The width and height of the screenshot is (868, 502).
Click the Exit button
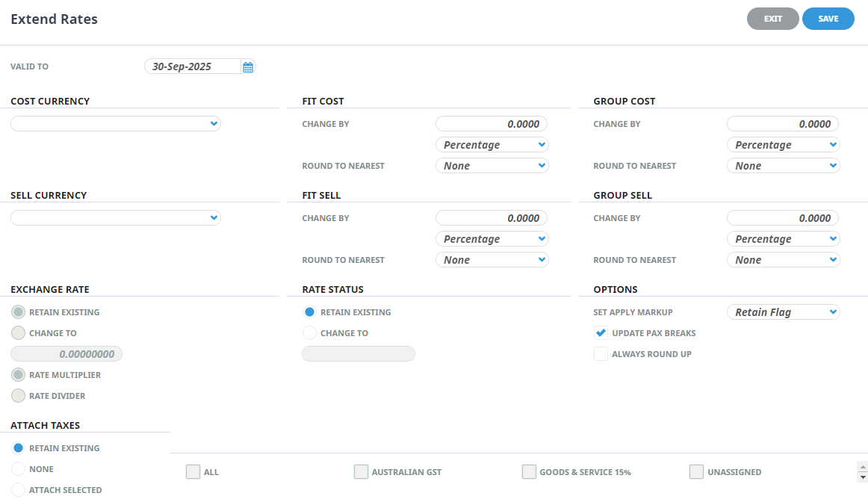pyautogui.click(x=772, y=19)
